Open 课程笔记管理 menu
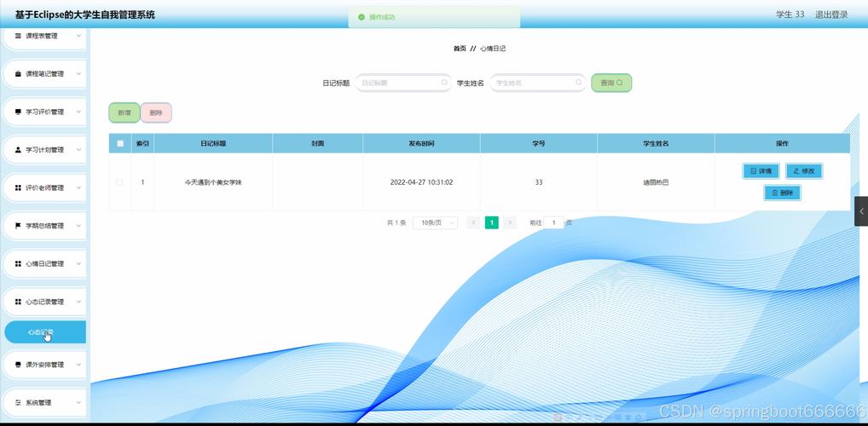 tap(45, 73)
